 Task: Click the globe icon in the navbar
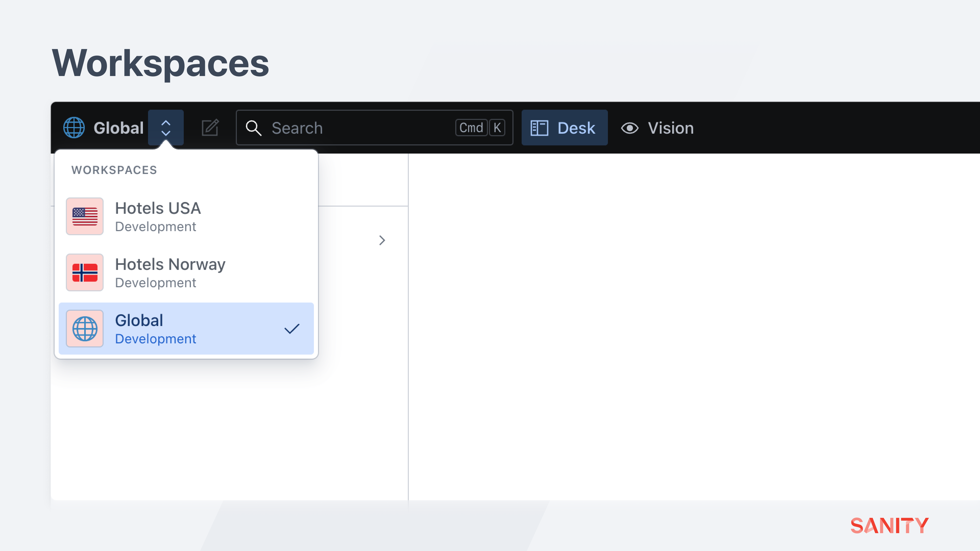74,128
